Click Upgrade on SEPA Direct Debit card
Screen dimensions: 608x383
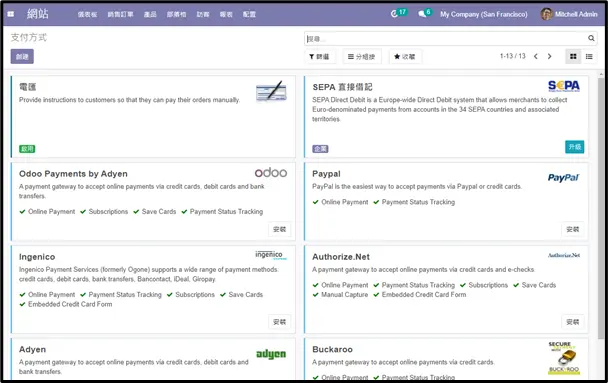[x=575, y=147]
